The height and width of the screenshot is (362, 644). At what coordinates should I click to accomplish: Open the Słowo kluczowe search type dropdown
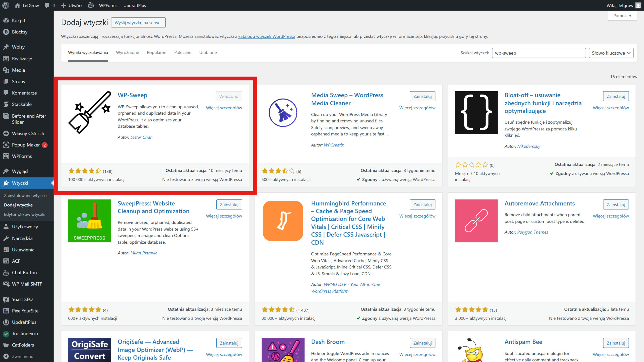(x=611, y=53)
